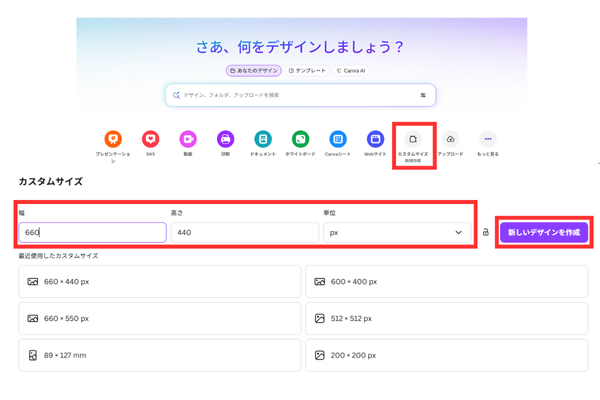
Task: Open the unit (単位) px dropdown
Action: point(397,232)
